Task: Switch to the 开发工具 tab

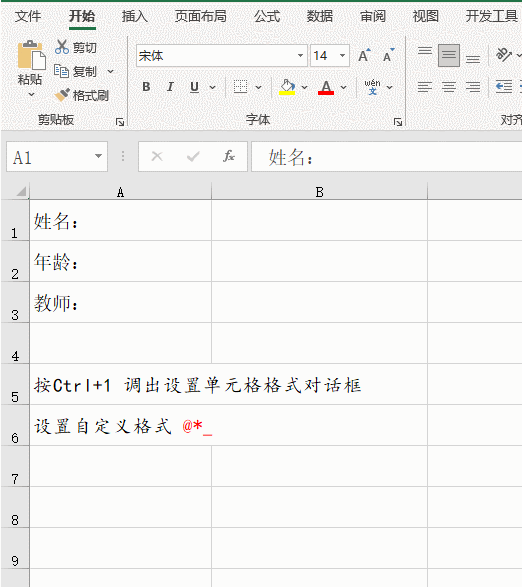Action: [492, 16]
